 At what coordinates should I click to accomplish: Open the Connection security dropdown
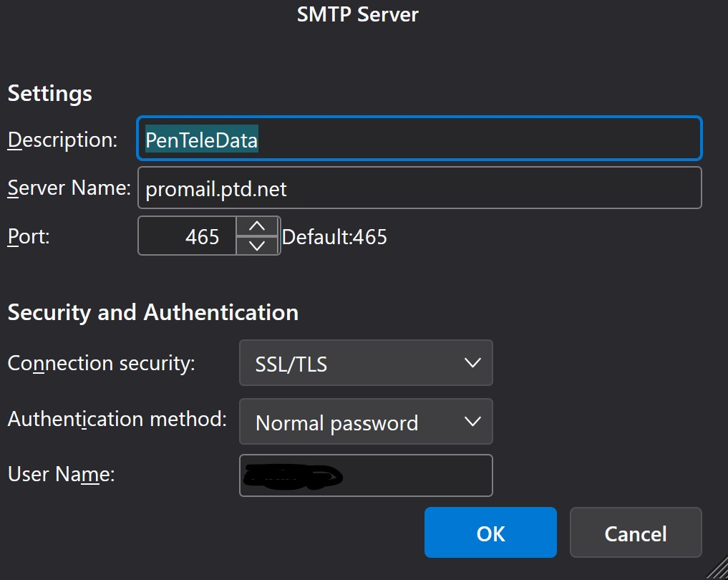pos(365,363)
